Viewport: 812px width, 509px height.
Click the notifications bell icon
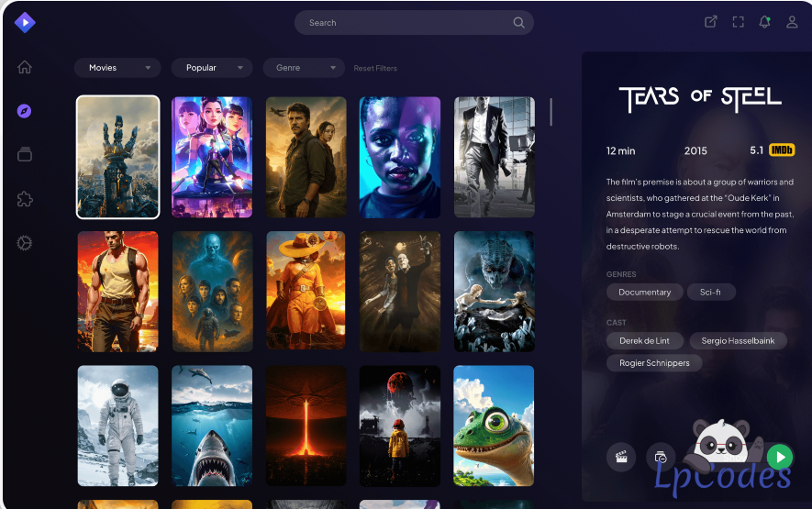tap(764, 22)
